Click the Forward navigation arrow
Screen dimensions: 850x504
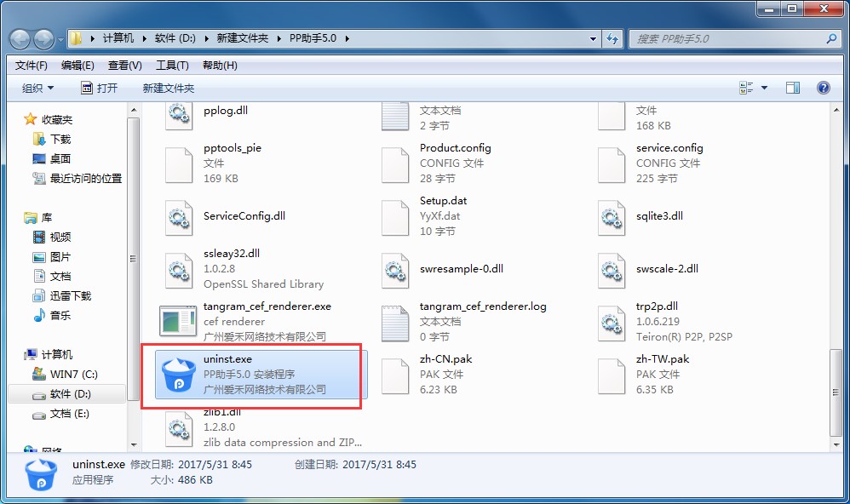43,39
